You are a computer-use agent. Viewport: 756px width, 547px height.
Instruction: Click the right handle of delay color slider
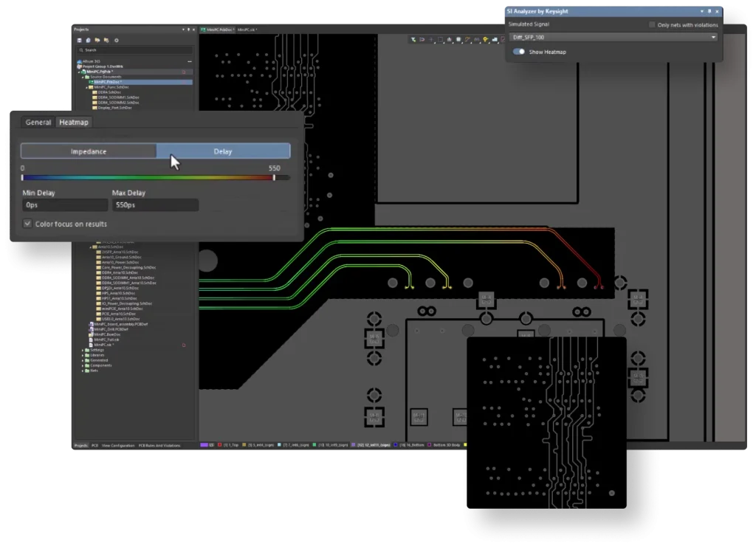[x=275, y=177]
